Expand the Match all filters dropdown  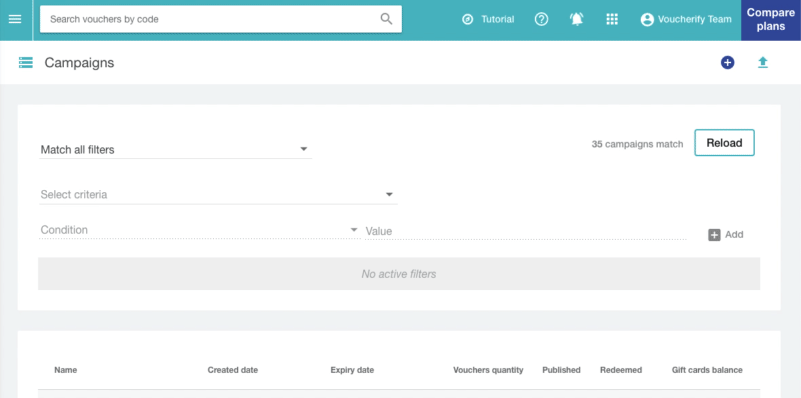(x=175, y=150)
